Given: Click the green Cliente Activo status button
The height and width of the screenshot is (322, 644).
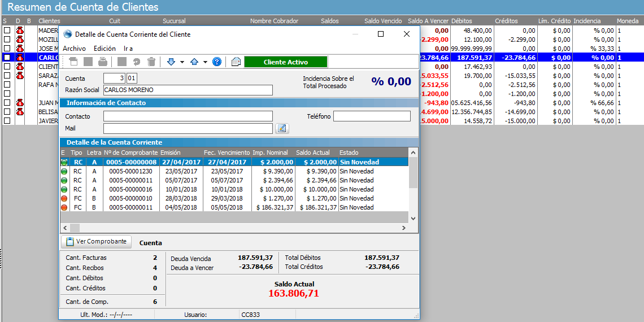Looking at the screenshot, I should (x=285, y=62).
